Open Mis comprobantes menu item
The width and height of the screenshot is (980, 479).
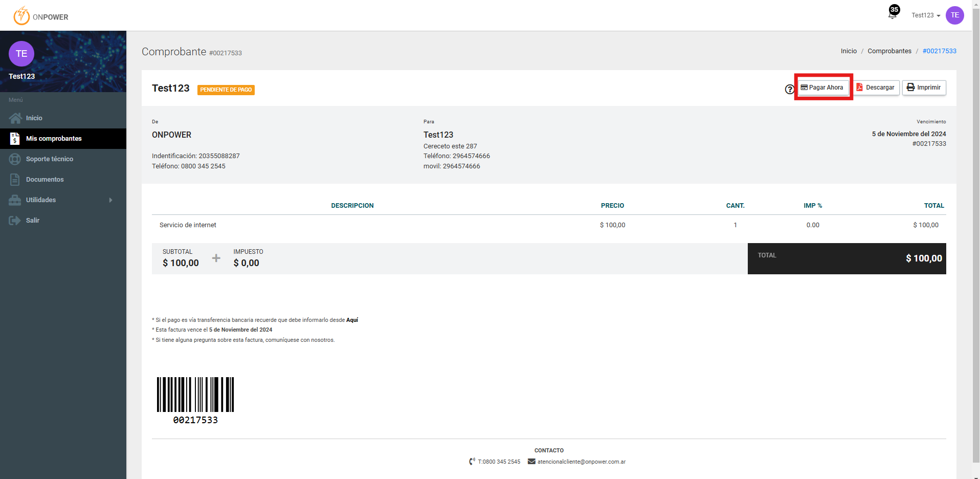tap(54, 139)
